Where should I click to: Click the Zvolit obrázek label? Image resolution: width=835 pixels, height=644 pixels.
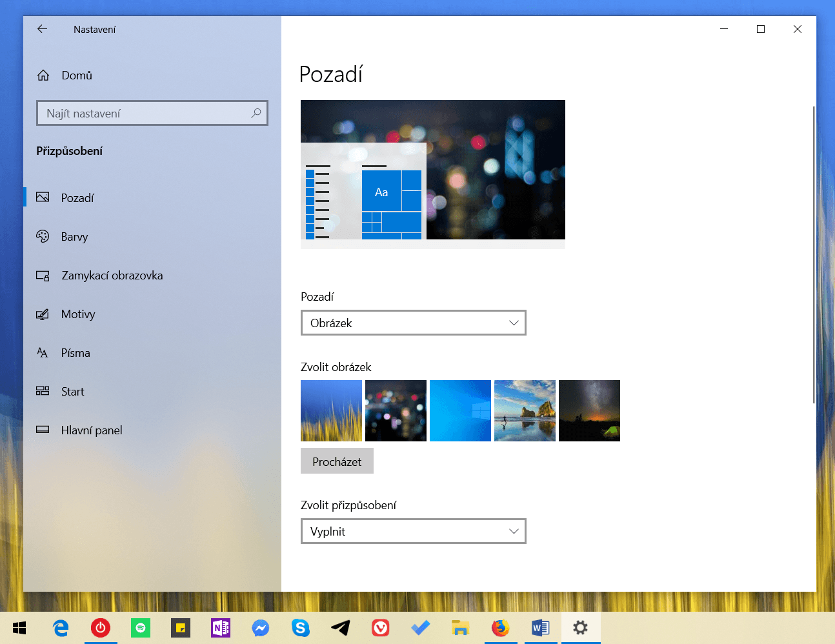point(336,367)
